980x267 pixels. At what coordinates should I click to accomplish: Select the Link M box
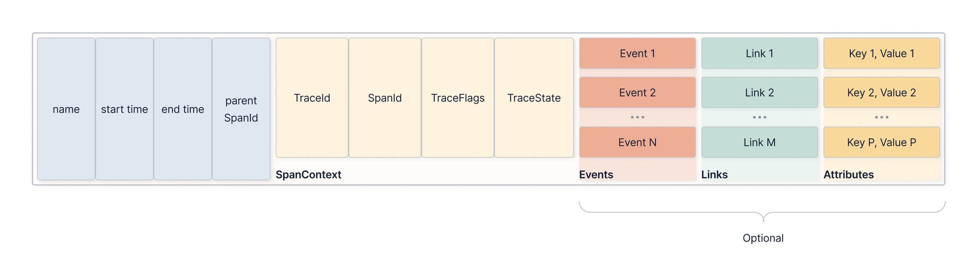click(x=759, y=142)
